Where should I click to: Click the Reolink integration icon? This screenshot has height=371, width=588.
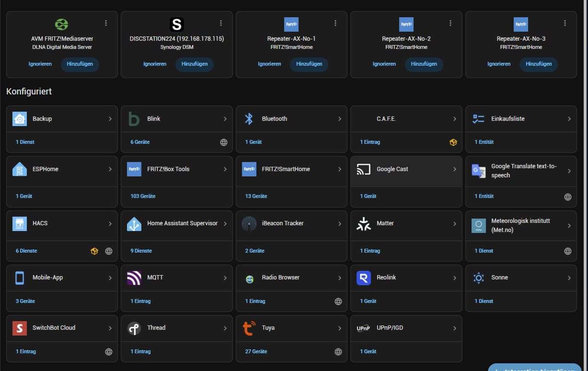364,278
